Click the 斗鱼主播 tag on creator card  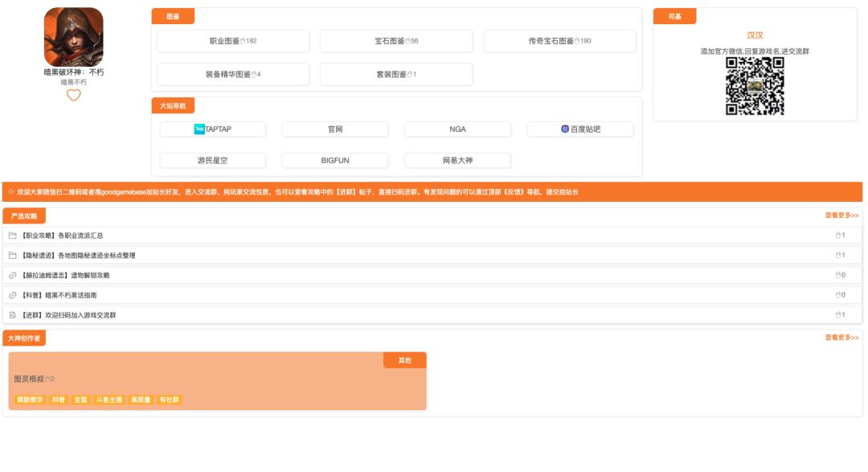coord(108,400)
